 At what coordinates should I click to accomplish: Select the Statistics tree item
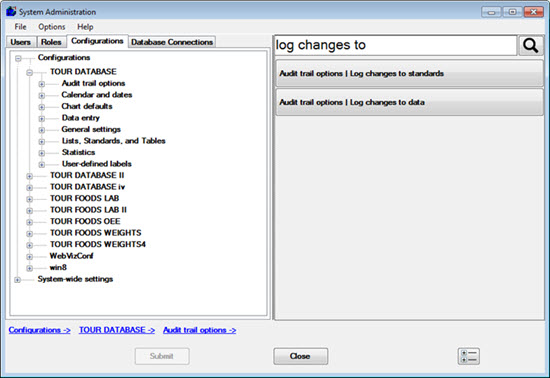pos(79,153)
